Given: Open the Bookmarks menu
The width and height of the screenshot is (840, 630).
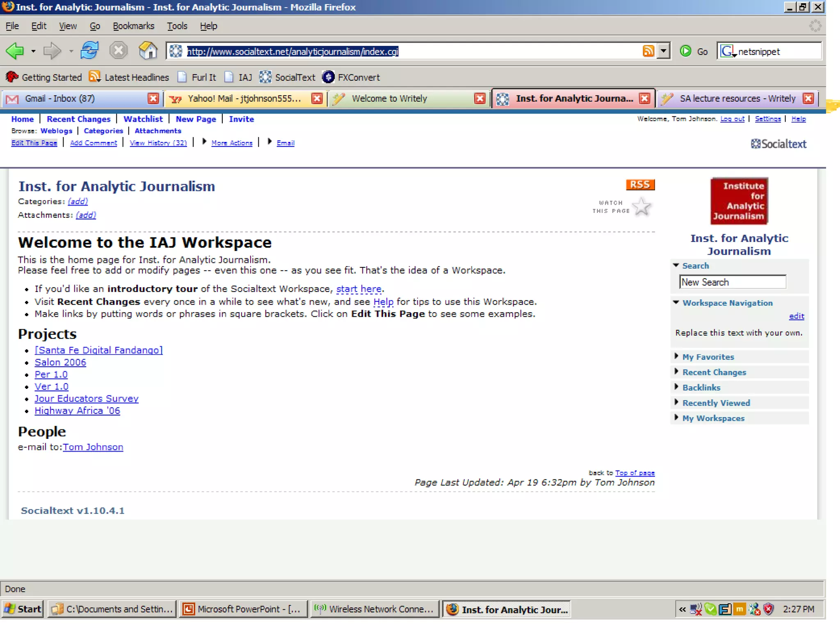Looking at the screenshot, I should [x=133, y=26].
